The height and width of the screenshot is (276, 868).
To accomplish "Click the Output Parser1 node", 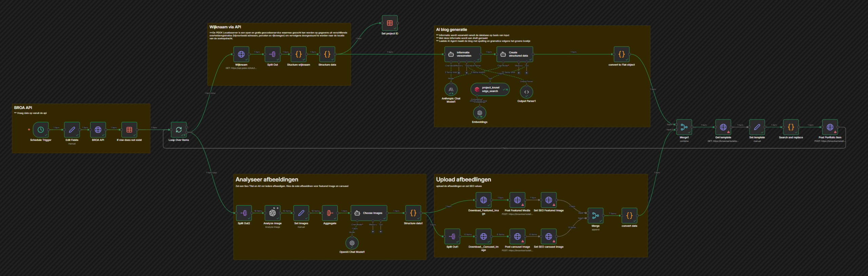I will point(527,92).
